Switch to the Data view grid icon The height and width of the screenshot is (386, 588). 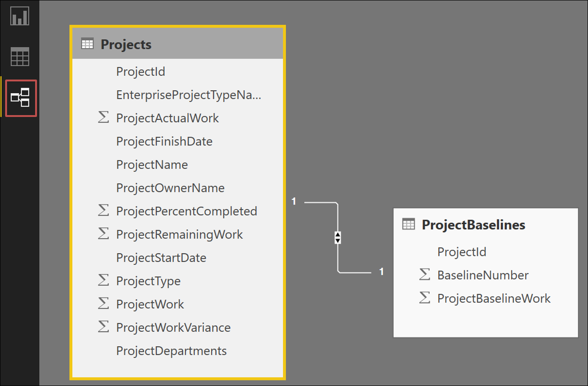coord(20,57)
